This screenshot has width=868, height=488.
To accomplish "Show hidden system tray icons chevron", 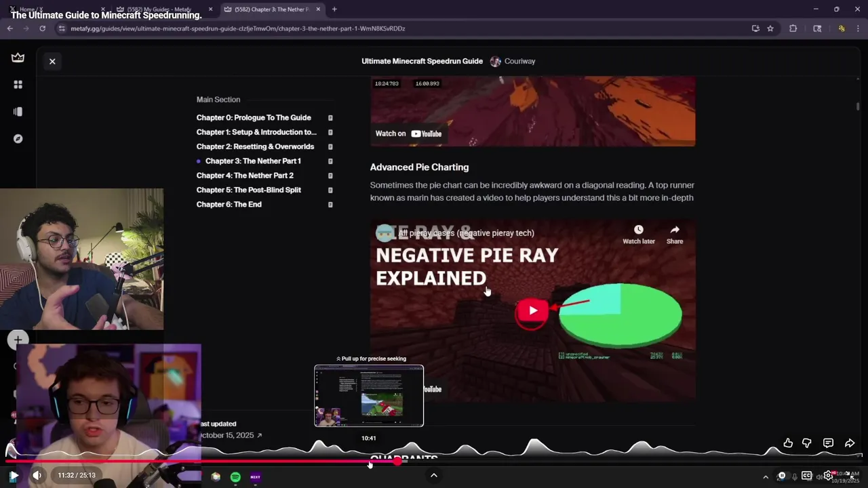I will click(x=766, y=477).
